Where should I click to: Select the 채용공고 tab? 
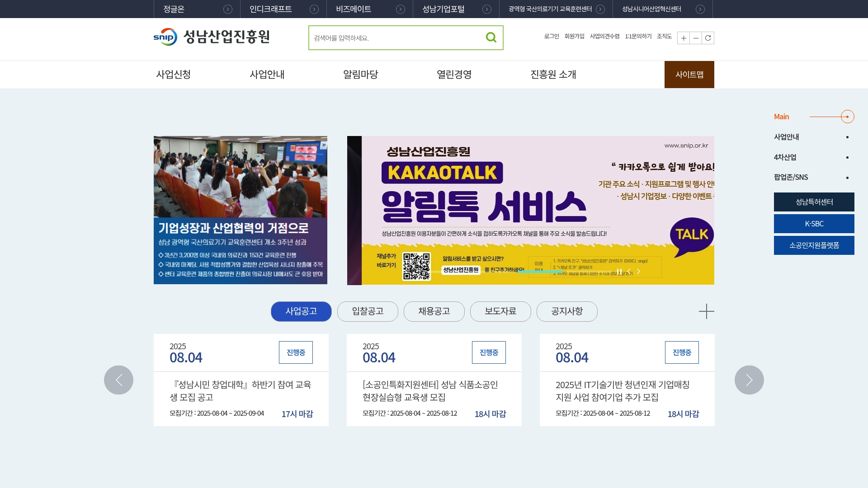click(434, 311)
